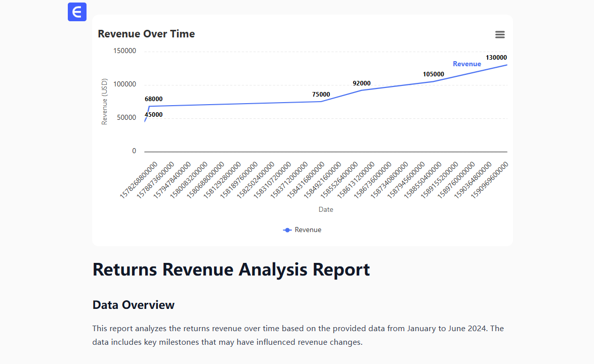Click the 50000 y-axis tick label
The image size is (594, 364).
tap(126, 118)
